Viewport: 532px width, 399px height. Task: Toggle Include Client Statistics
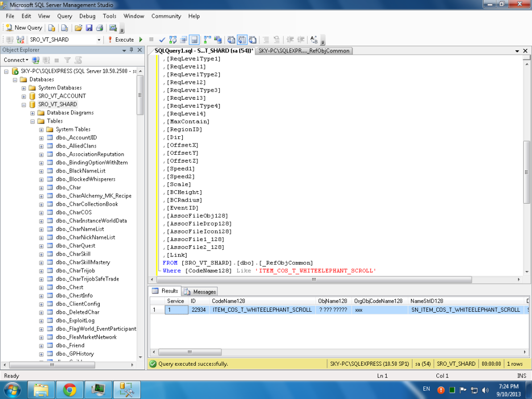218,39
